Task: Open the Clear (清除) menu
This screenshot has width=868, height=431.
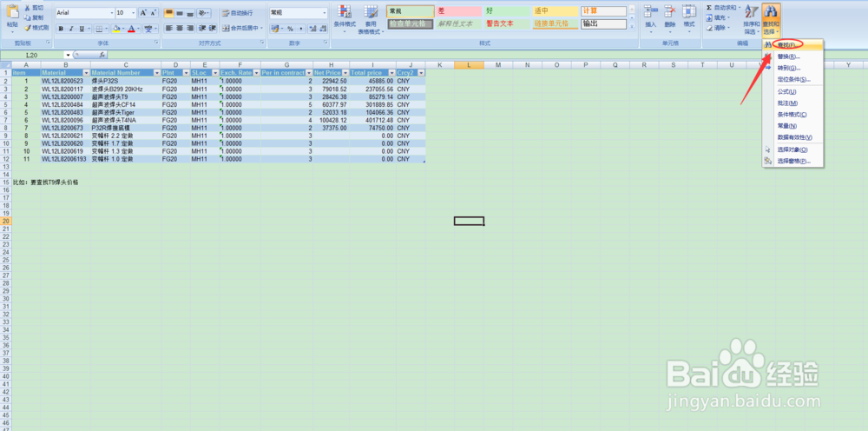Action: click(718, 27)
